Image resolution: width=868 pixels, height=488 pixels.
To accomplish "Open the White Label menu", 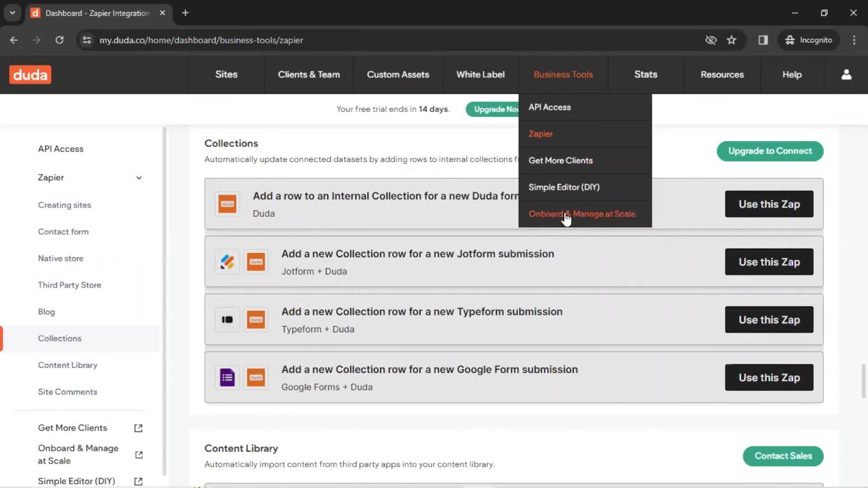I will 480,75.
